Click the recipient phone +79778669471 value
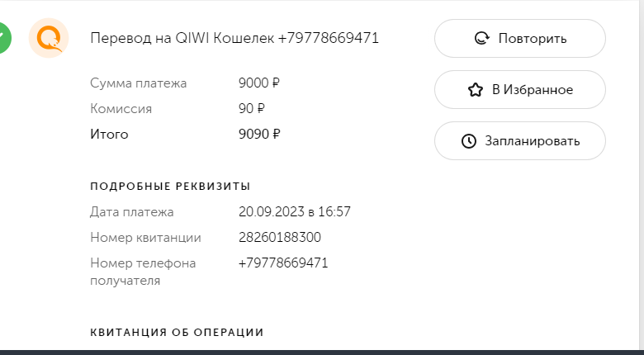644x355 pixels. pyautogui.click(x=283, y=263)
